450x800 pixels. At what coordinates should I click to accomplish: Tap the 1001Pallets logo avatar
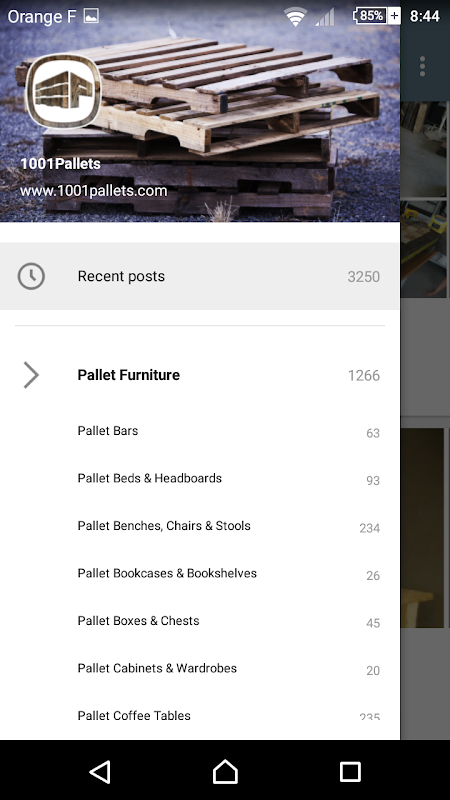63,90
